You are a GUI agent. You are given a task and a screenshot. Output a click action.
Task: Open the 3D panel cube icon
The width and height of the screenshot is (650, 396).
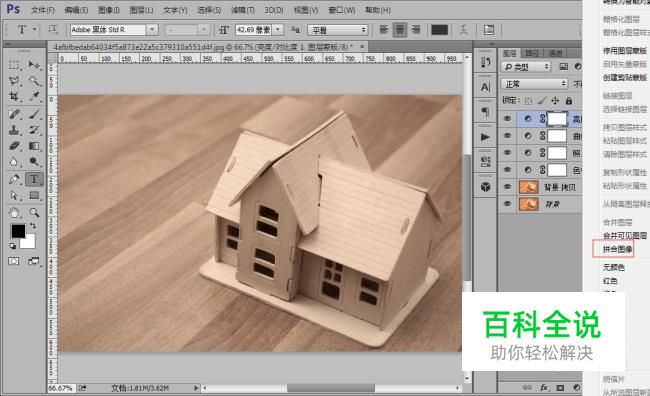click(x=485, y=187)
